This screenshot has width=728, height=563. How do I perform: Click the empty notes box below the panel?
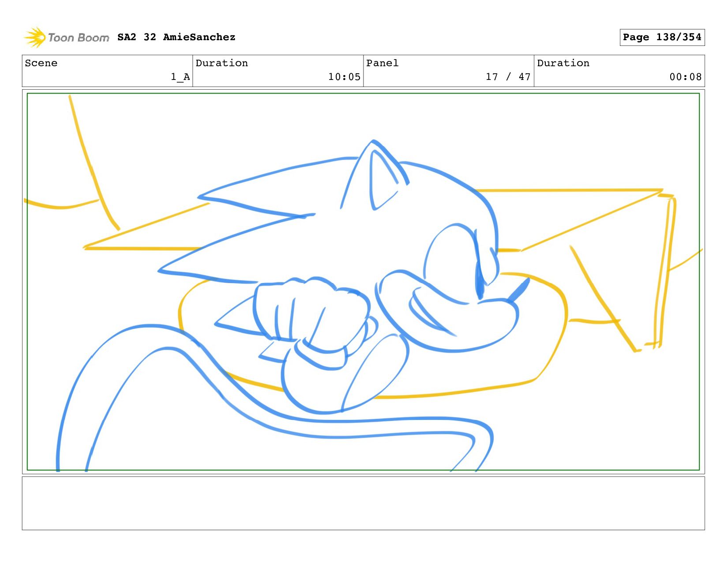click(363, 503)
